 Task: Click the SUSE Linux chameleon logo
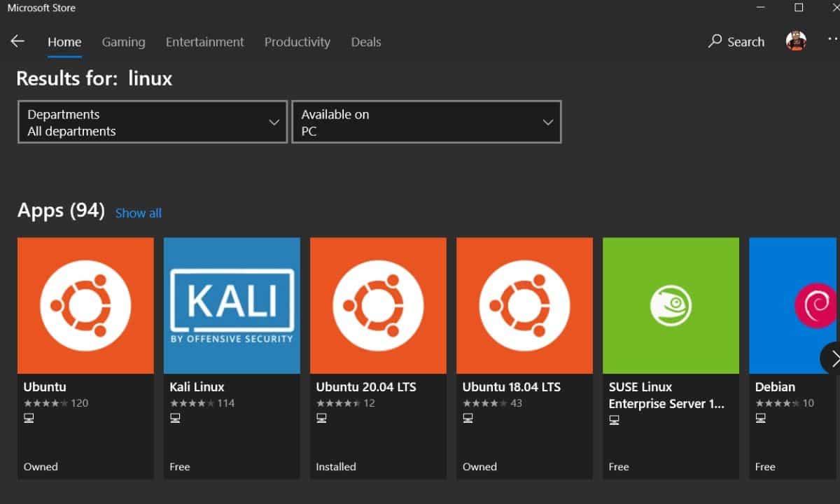coord(671,305)
